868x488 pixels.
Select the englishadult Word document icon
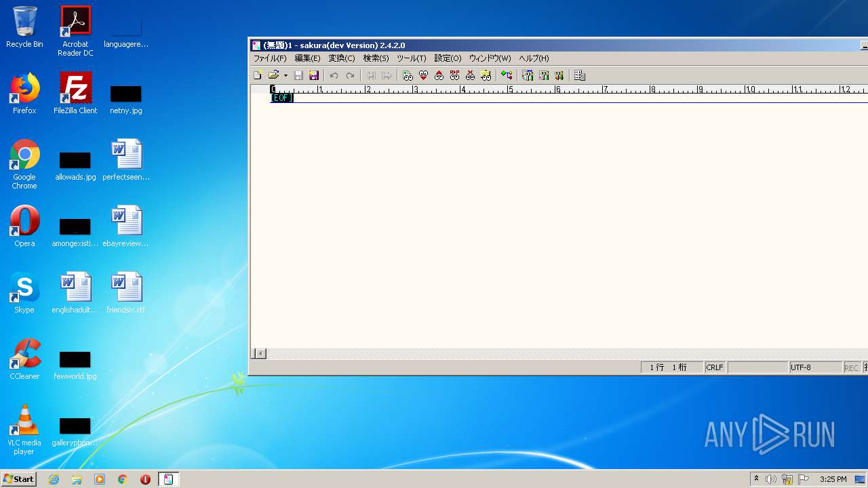point(75,293)
